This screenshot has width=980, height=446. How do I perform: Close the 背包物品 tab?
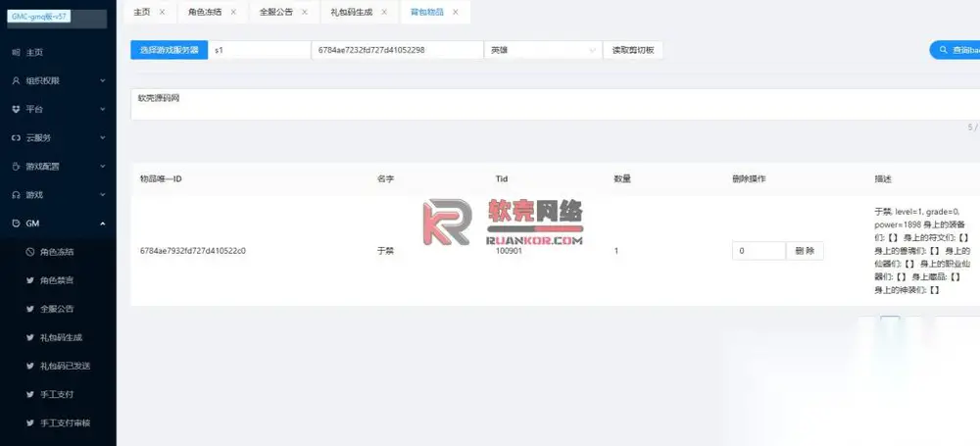[456, 12]
